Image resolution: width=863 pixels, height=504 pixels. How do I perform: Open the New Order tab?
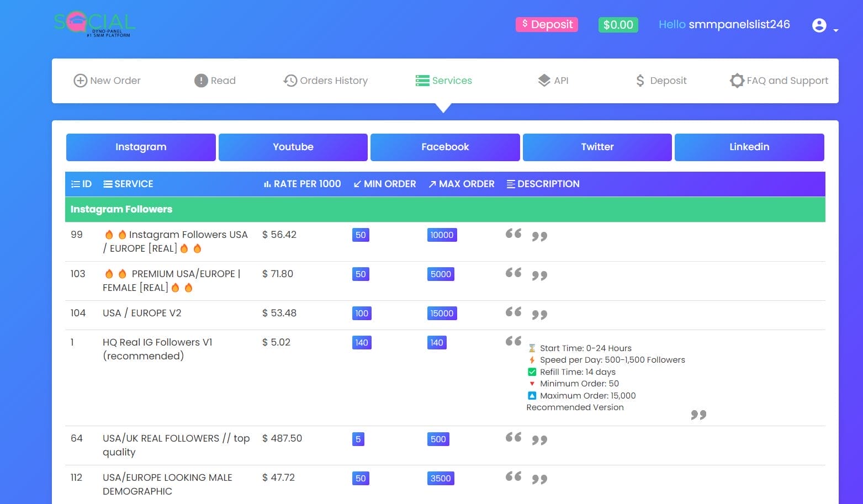click(107, 81)
